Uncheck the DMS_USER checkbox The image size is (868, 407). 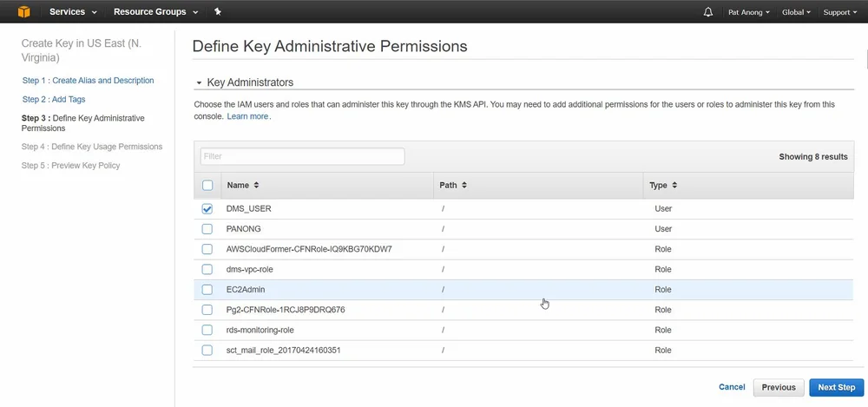[x=207, y=209]
